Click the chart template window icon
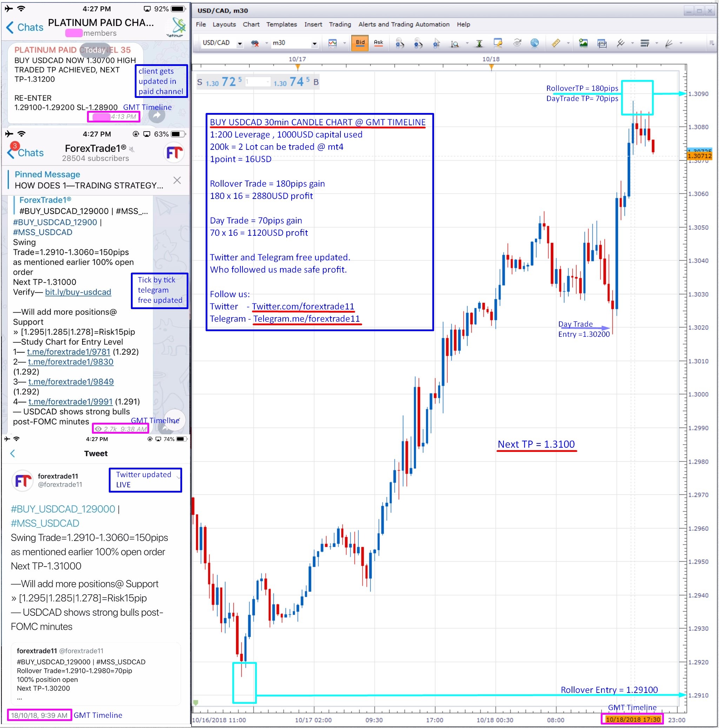The image size is (719, 728). (602, 44)
